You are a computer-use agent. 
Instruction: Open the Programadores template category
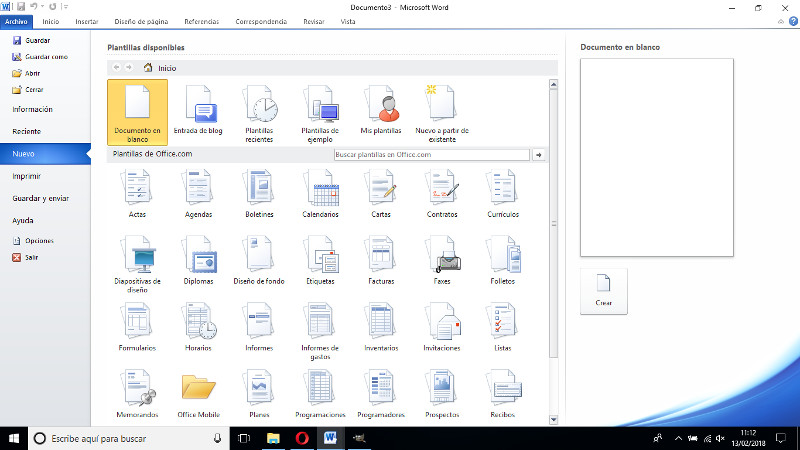click(x=381, y=394)
